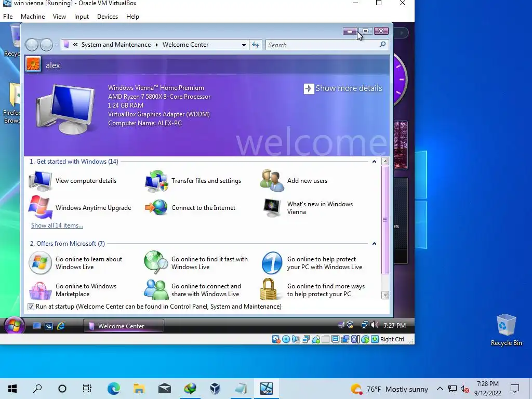Click the Forward navigation button
The image size is (532, 399).
point(46,45)
